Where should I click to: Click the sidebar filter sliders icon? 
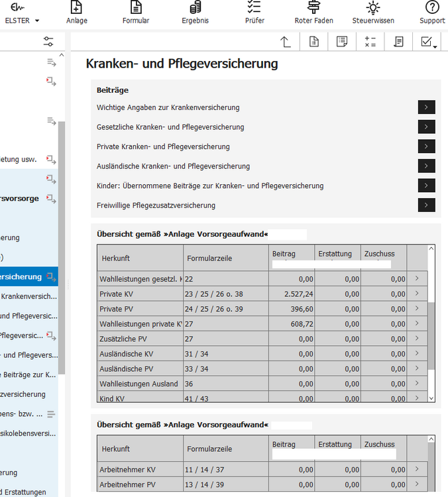click(48, 42)
